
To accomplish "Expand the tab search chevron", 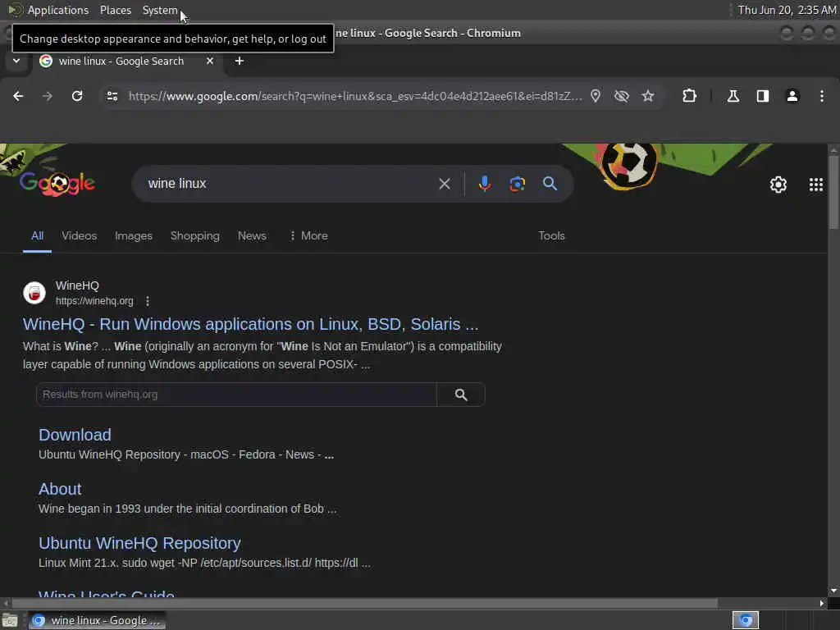I will pyautogui.click(x=16, y=61).
